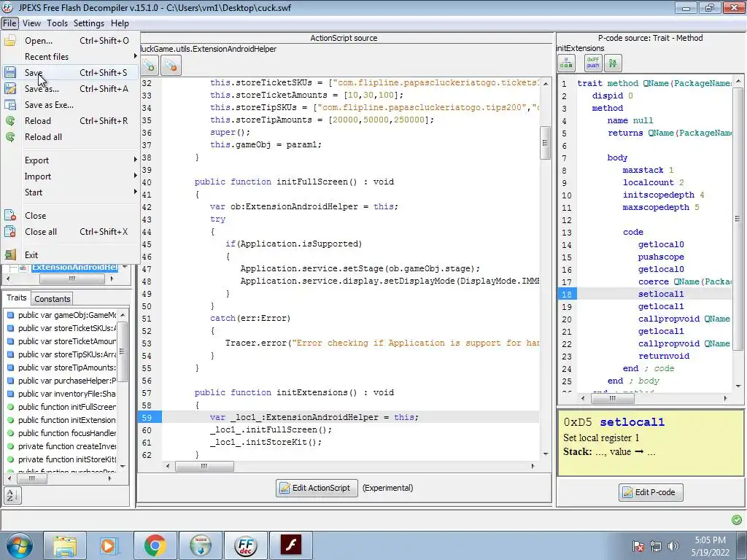Click ActionScript source vertical scrollbar thumb
This screenshot has width=747, height=560.
[546, 143]
